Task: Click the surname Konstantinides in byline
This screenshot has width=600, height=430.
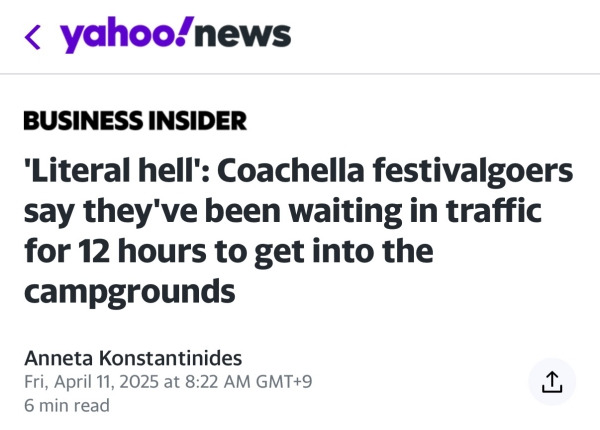Action: (x=170, y=358)
